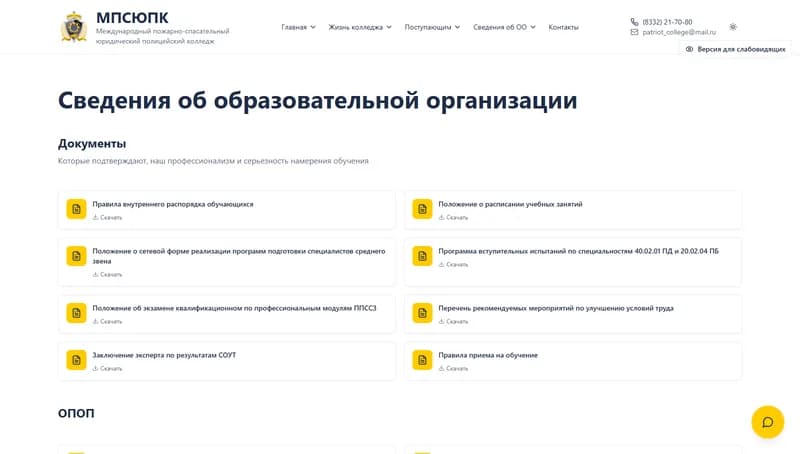Click the college full name subtitle under МПСЮПК
The height and width of the screenshot is (454, 800).
pyautogui.click(x=163, y=36)
